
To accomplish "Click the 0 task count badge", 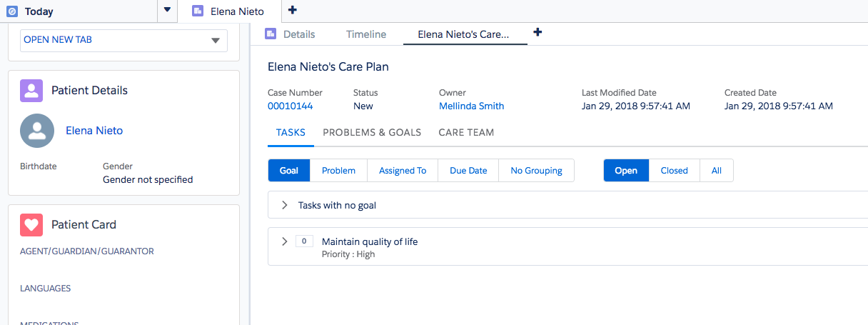I will [304, 241].
